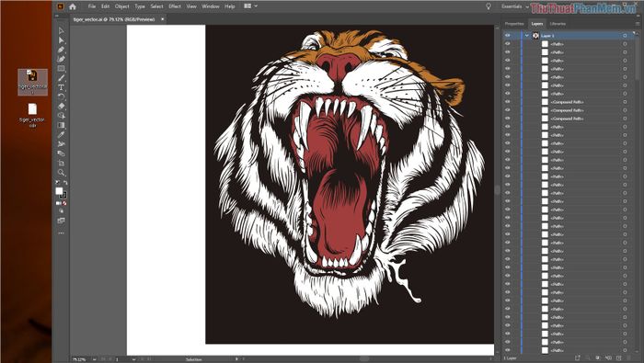Select tiger_vector.cdr desktop file icon
The width and height of the screenshot is (644, 363).
pyautogui.click(x=32, y=115)
